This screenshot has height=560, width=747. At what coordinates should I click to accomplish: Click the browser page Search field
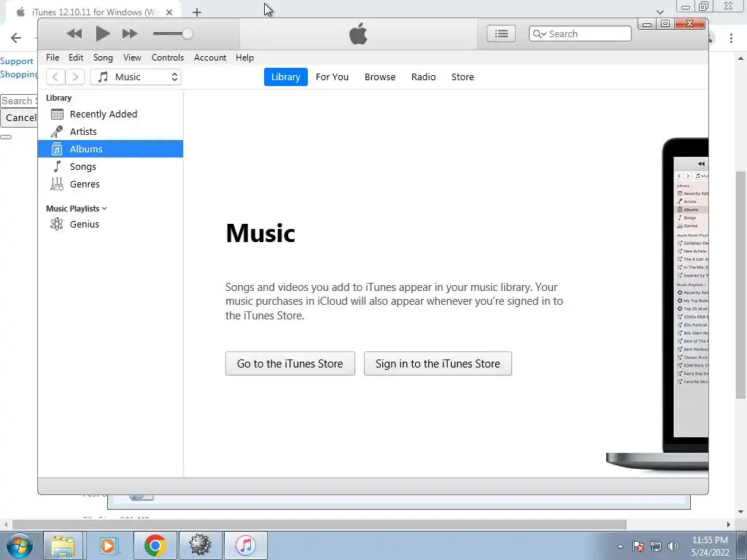(18, 101)
